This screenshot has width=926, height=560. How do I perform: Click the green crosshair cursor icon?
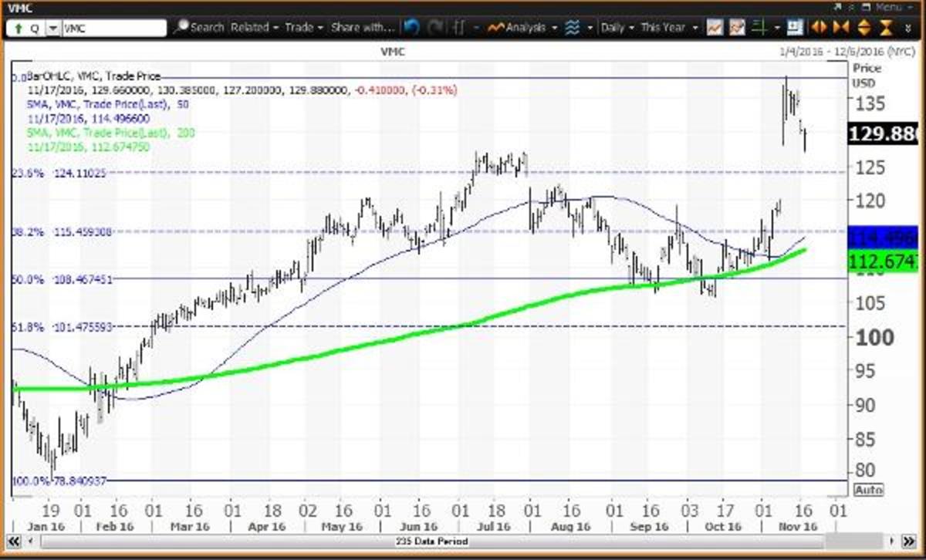pyautogui.click(x=759, y=28)
